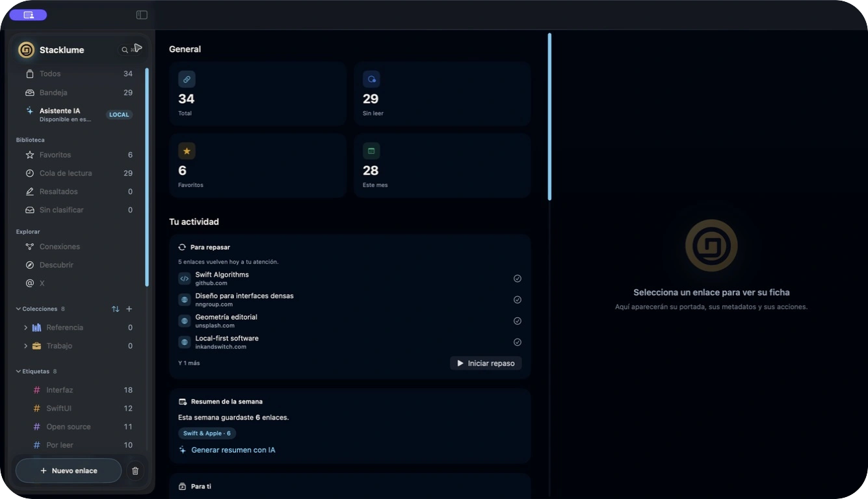
Task: Click the @ icon beside X
Action: (29, 283)
